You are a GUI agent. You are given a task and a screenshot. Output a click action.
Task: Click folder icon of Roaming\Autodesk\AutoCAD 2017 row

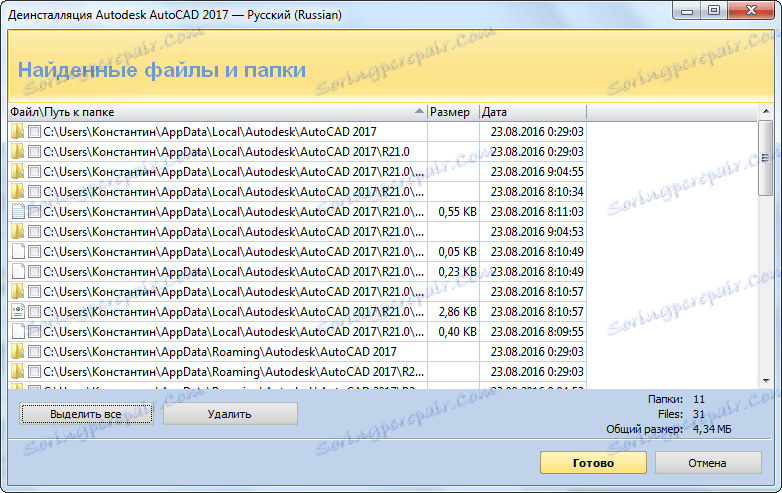click(17, 351)
